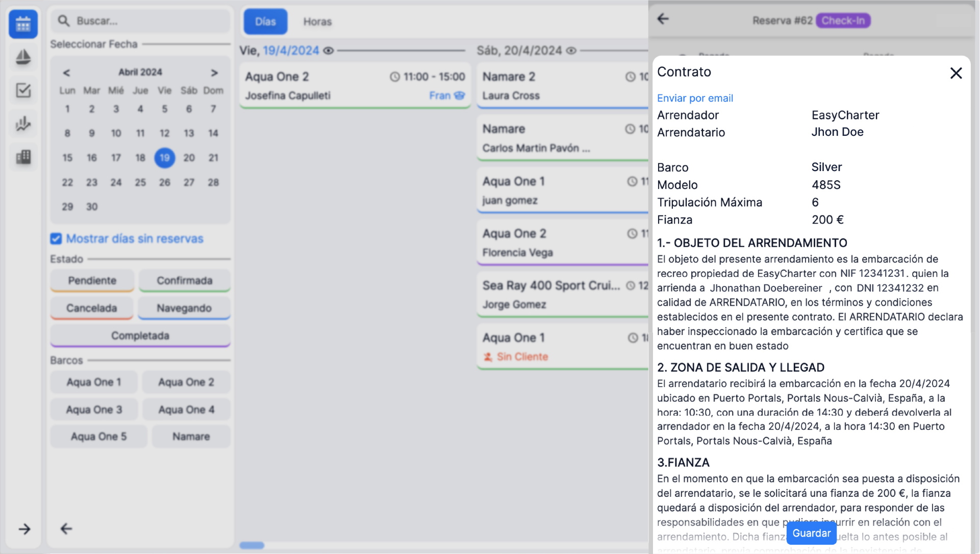Filter by Confirmada status
980x554 pixels.
[x=185, y=280]
